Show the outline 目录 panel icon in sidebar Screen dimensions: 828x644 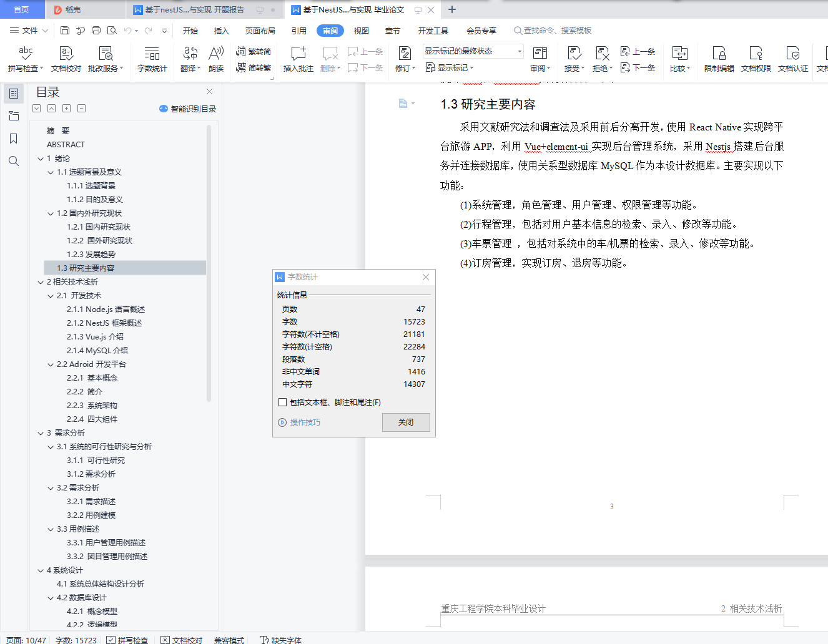pyautogui.click(x=13, y=94)
